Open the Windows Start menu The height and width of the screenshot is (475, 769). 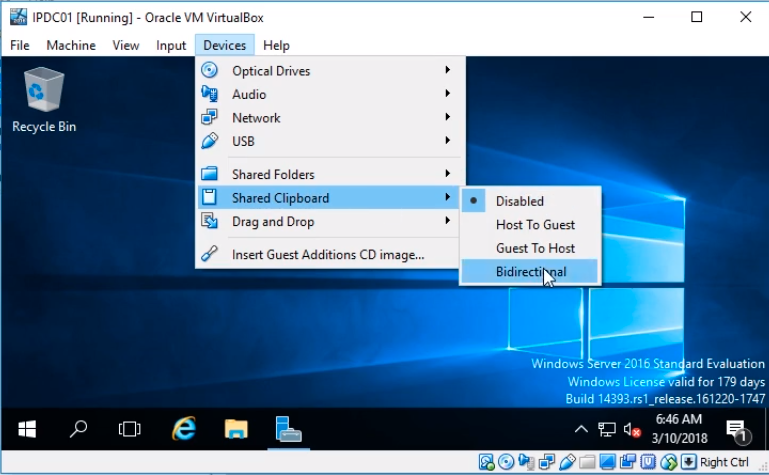(x=27, y=429)
